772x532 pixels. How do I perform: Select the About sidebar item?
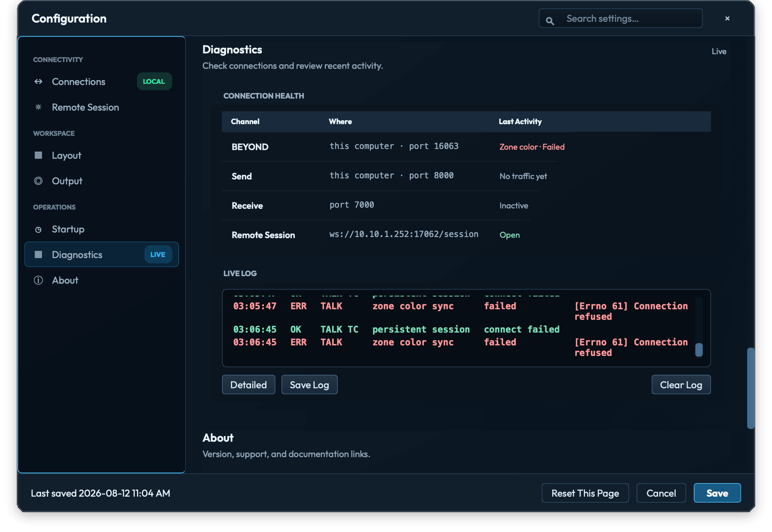[101, 280]
